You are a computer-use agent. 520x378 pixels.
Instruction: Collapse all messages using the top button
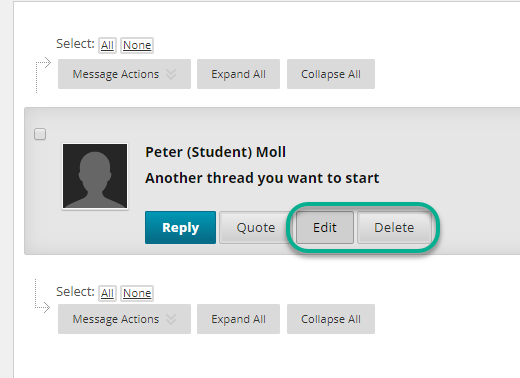[331, 74]
